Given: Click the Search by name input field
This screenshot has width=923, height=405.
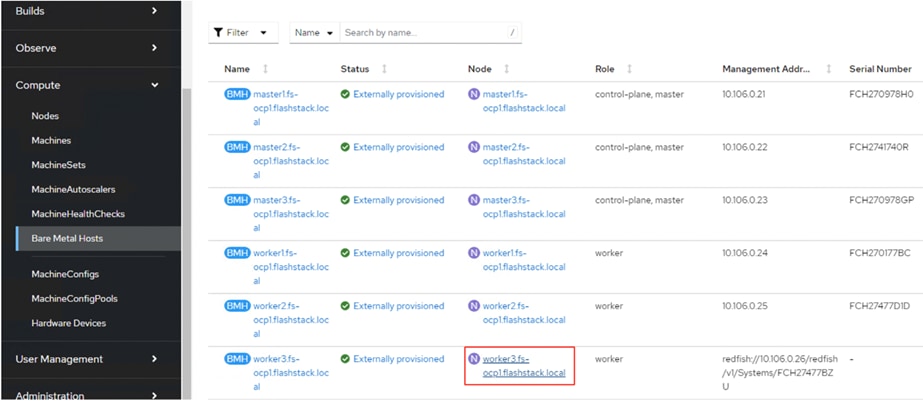Looking at the screenshot, I should click(x=425, y=33).
